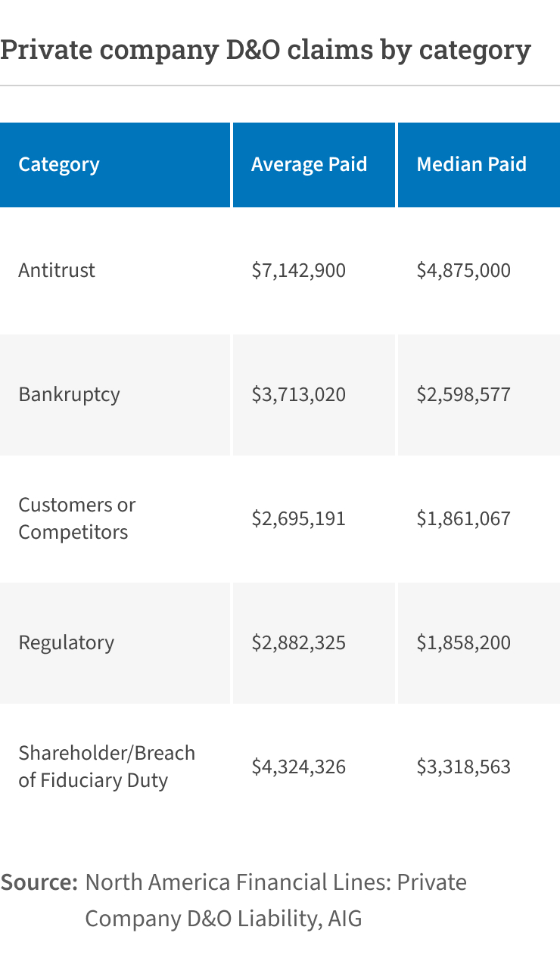This screenshot has width=560, height=961.
Task: Click Bankruptcy average value $3,713,020
Action: click(x=298, y=394)
